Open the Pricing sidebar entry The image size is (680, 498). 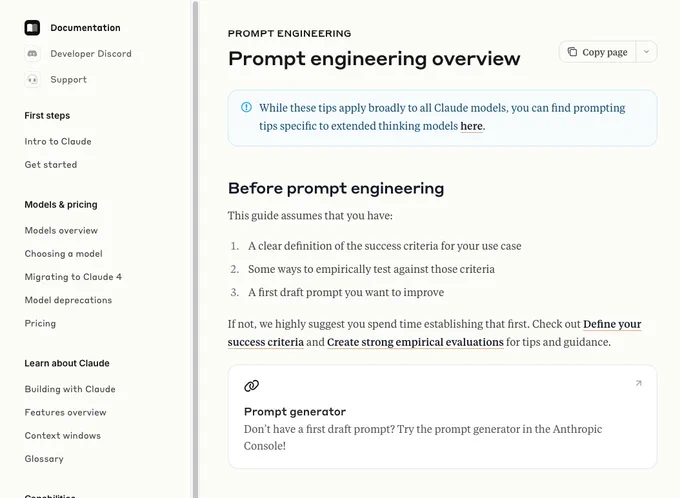click(40, 324)
